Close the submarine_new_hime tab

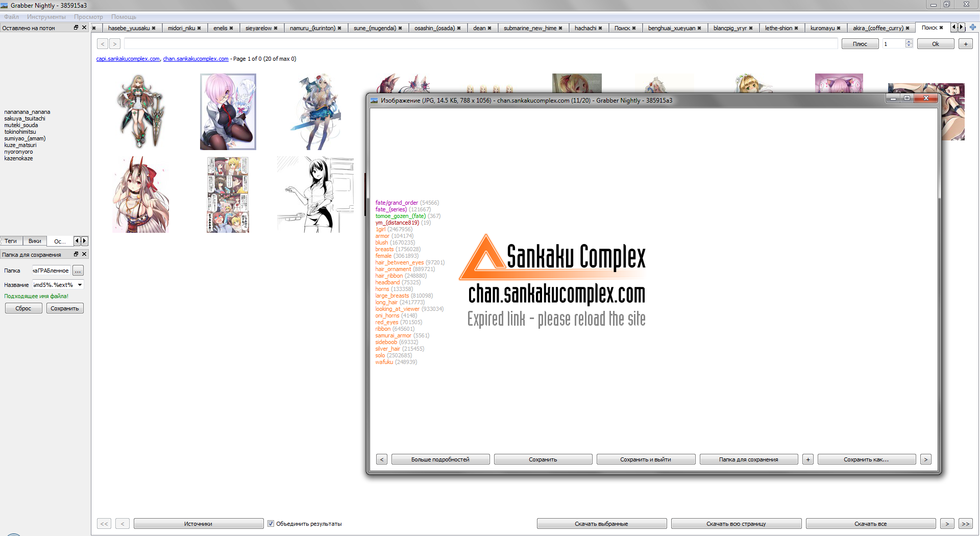(x=560, y=28)
